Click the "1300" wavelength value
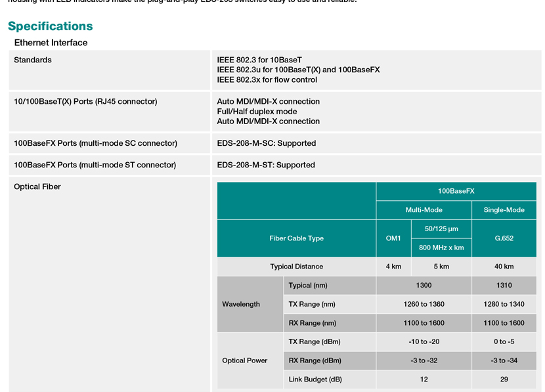 pyautogui.click(x=424, y=286)
